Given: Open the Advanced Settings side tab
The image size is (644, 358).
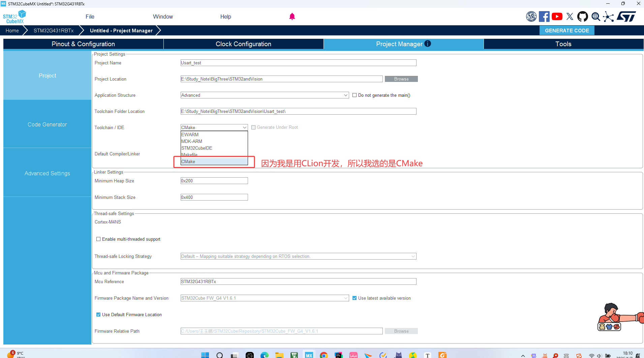Looking at the screenshot, I should click(x=47, y=173).
